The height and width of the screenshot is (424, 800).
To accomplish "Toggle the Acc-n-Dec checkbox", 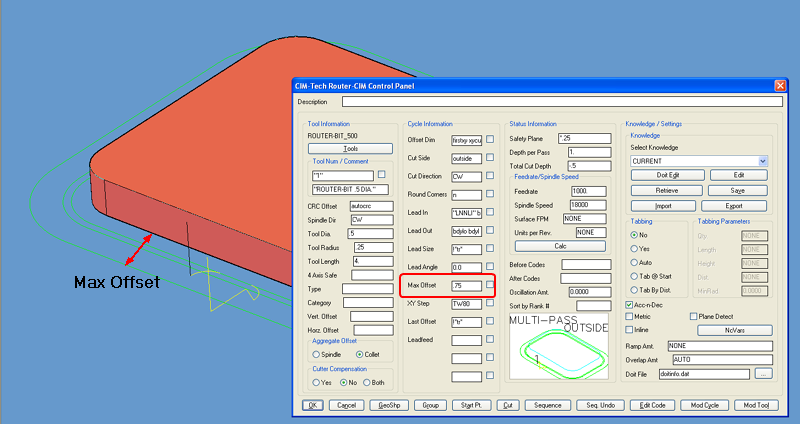I will point(629,305).
